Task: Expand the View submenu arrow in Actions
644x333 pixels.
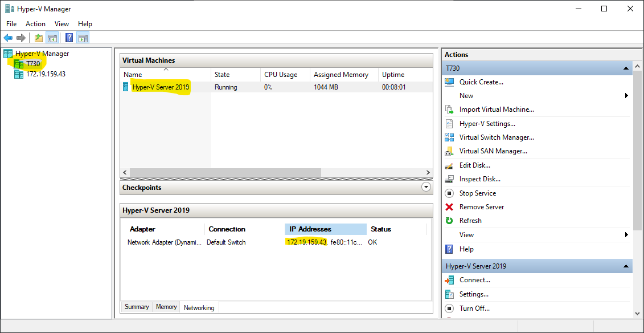Action: coord(627,235)
